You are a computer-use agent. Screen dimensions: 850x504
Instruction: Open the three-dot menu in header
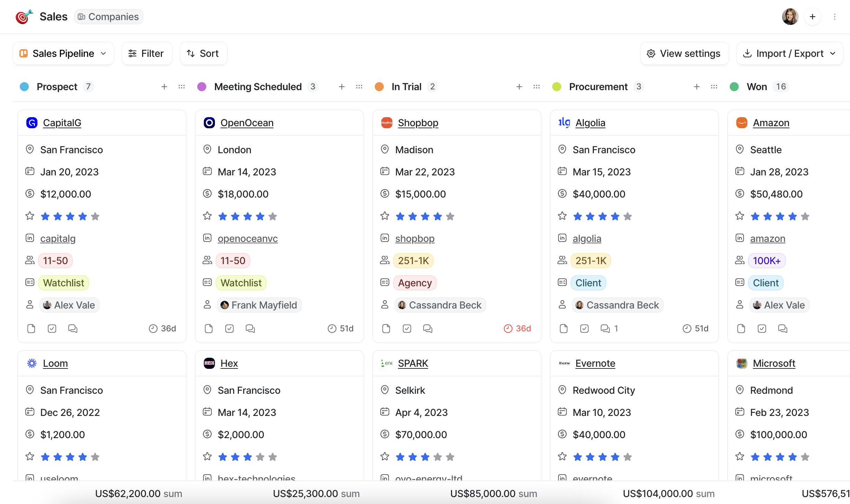coord(835,17)
